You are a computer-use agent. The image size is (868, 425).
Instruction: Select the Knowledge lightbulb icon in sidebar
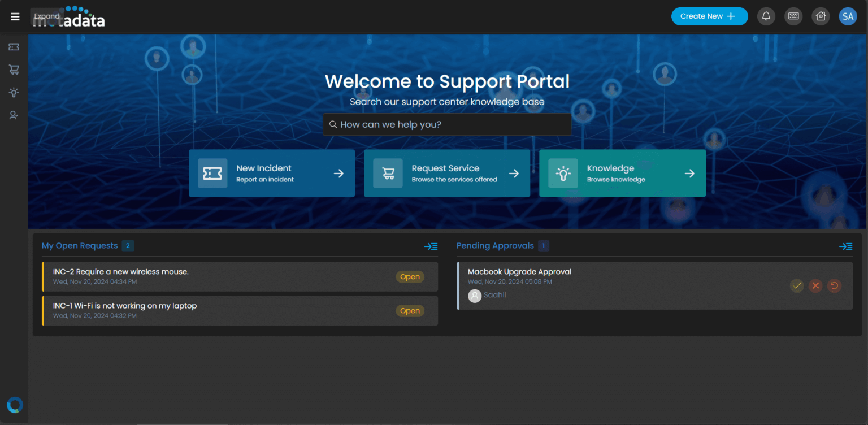tap(14, 92)
